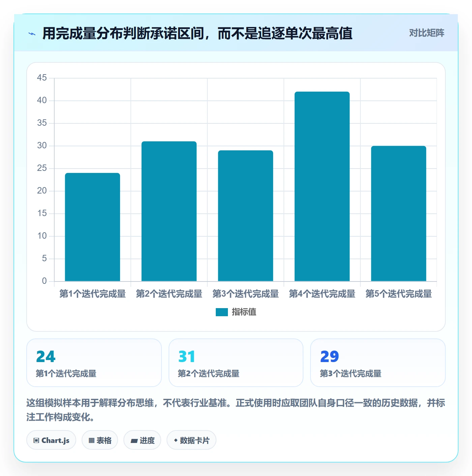This screenshot has height=476, width=472.
Task: Click the 进度 tag chip
Action: pos(142,440)
